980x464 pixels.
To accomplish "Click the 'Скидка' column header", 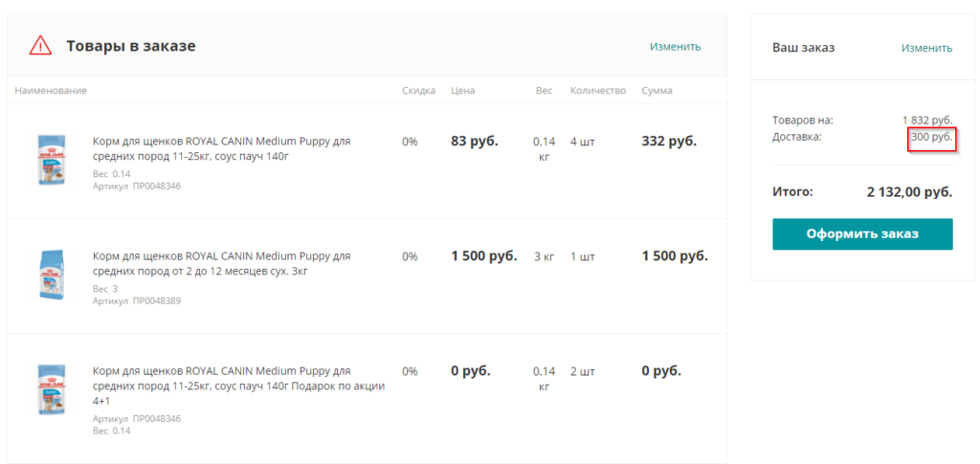I will point(419,91).
